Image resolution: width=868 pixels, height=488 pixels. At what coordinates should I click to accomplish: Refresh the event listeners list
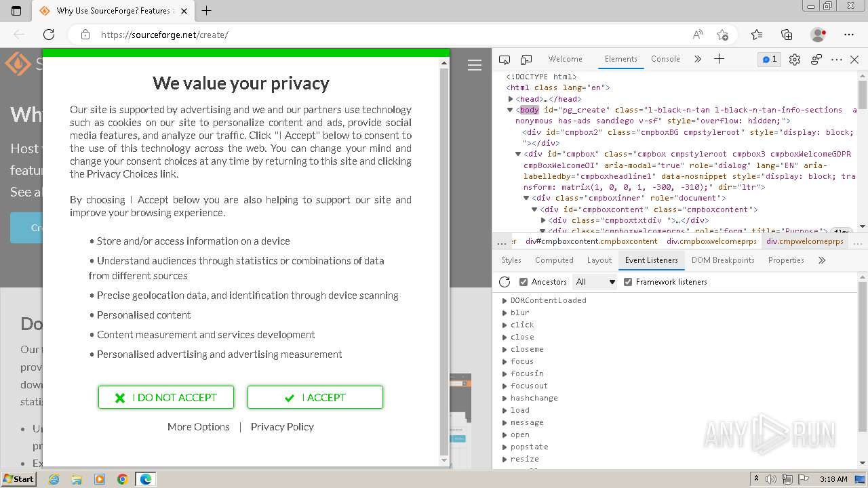pyautogui.click(x=505, y=282)
